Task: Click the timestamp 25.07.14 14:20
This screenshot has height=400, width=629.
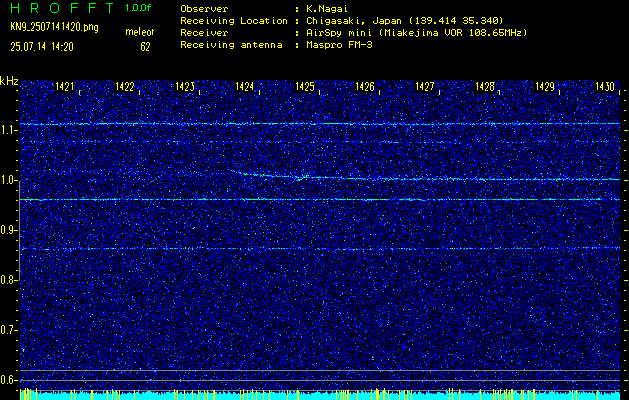Action: click(x=42, y=47)
